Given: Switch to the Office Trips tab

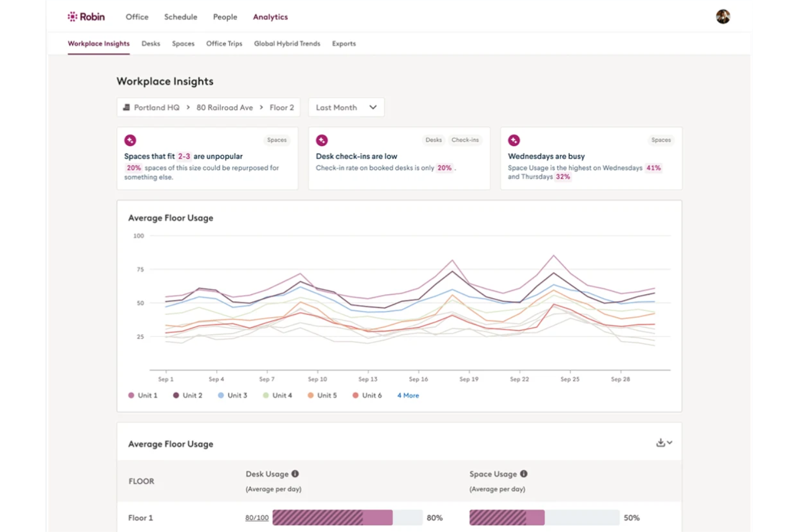Looking at the screenshot, I should click(224, 44).
